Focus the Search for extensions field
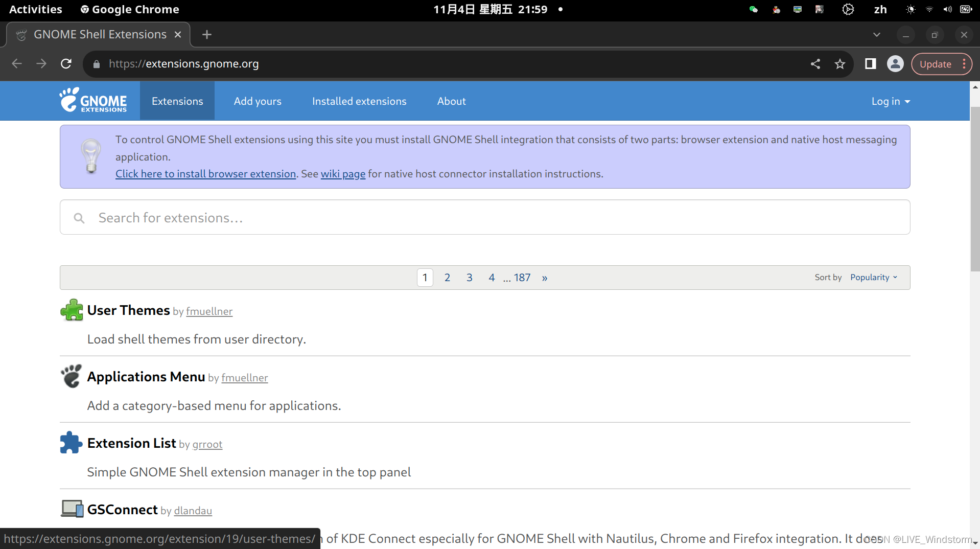The width and height of the screenshot is (980, 549). (x=485, y=217)
